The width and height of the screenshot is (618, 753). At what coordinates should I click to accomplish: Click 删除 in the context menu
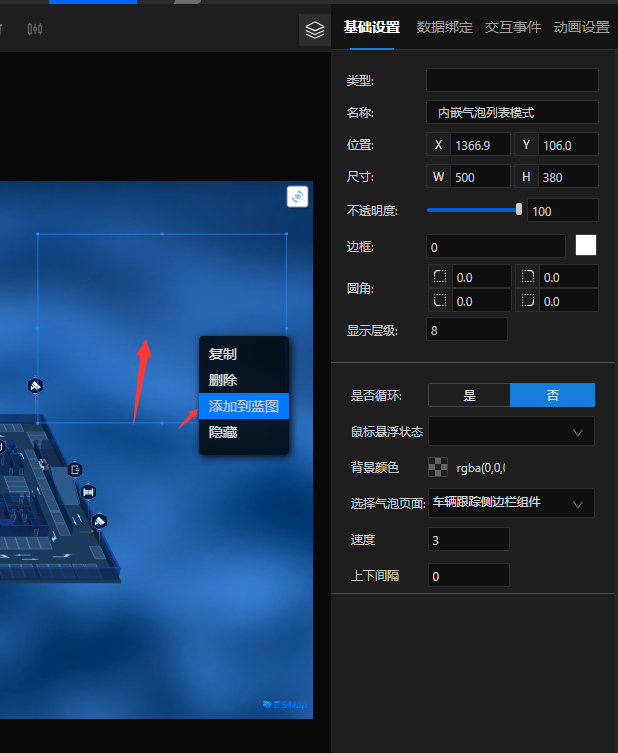click(x=223, y=380)
